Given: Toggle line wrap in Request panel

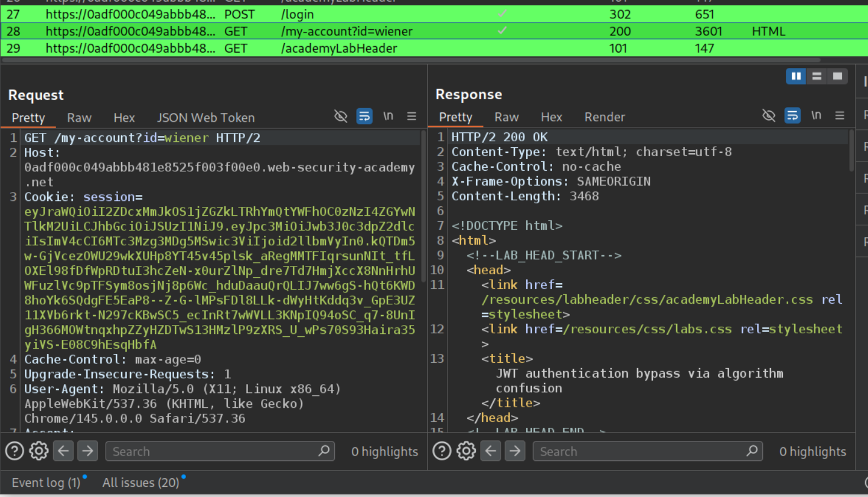Looking at the screenshot, I should click(x=364, y=116).
